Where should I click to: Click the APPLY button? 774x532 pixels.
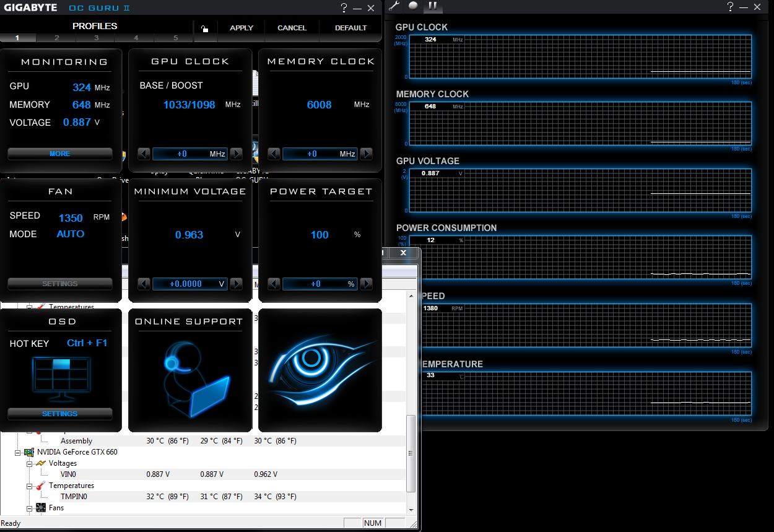point(241,28)
